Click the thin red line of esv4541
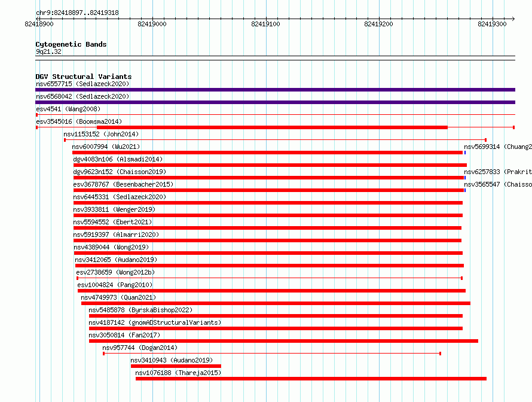Viewport: 532px width, 402px height. coord(275,115)
